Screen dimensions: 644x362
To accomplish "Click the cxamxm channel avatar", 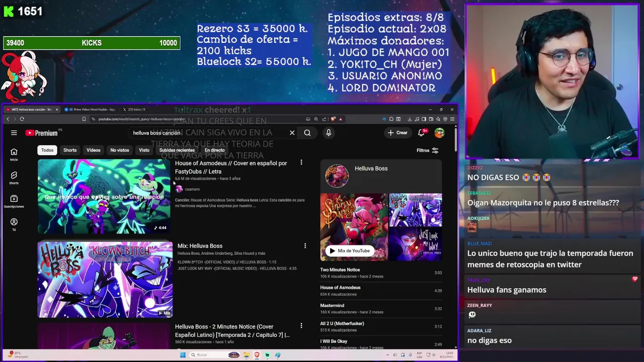I will click(x=179, y=189).
